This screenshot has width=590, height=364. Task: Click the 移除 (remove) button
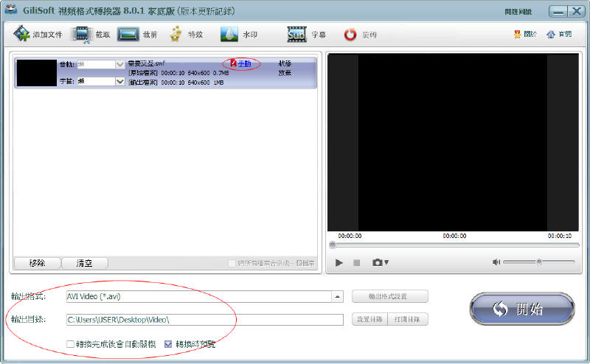(x=35, y=263)
